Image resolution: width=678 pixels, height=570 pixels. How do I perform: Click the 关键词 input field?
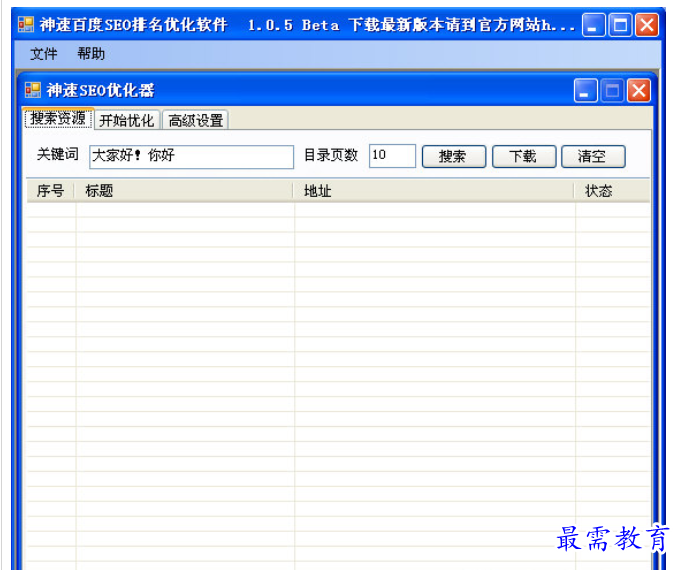point(191,156)
